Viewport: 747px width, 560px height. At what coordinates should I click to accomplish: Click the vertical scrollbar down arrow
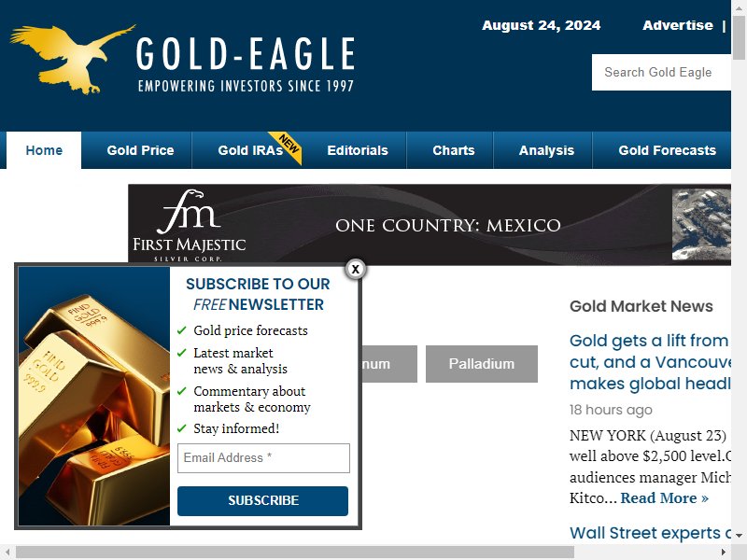pyautogui.click(x=739, y=535)
